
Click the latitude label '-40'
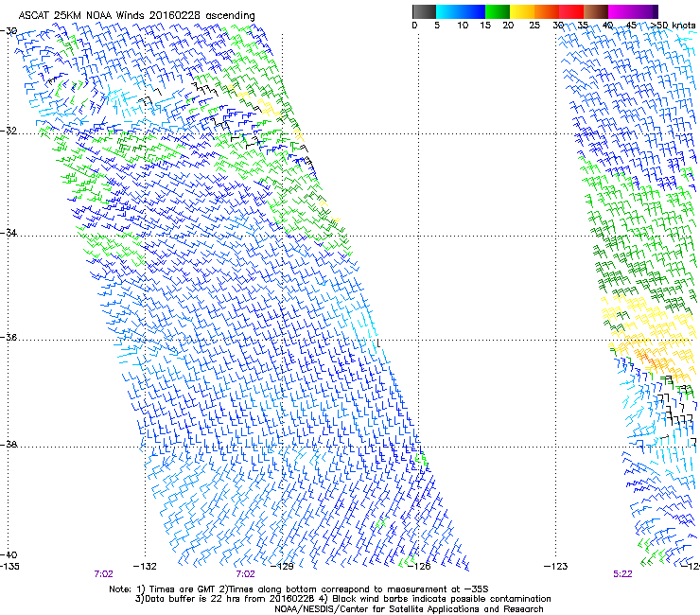pos(9,554)
